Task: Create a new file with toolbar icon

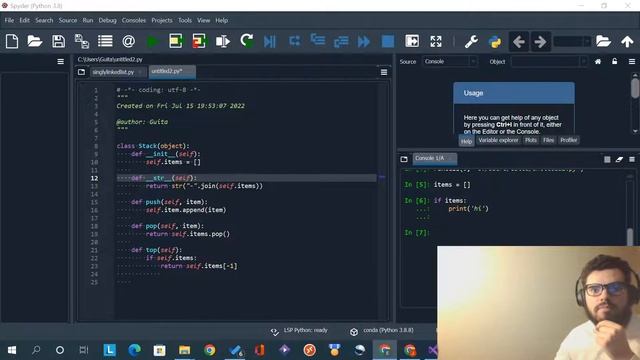Action: 12,41
